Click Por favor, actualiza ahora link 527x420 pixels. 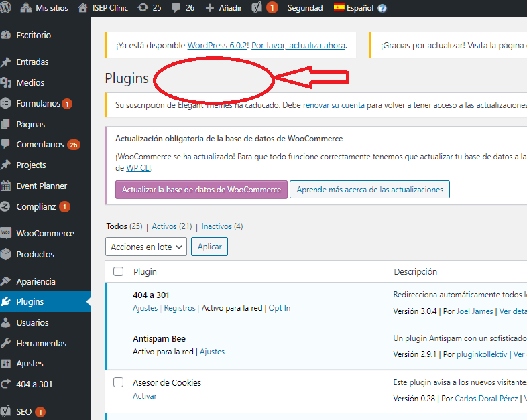298,45
